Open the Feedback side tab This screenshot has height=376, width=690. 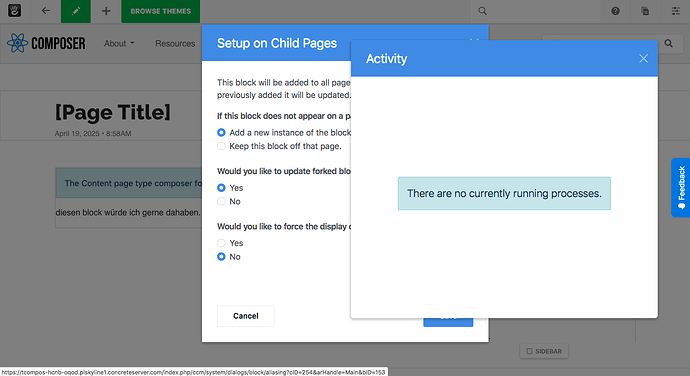pyautogui.click(x=681, y=188)
